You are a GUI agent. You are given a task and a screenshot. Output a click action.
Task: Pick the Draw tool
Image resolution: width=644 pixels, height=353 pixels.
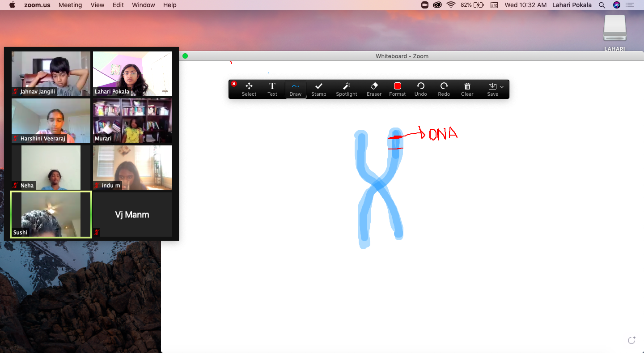pos(295,89)
